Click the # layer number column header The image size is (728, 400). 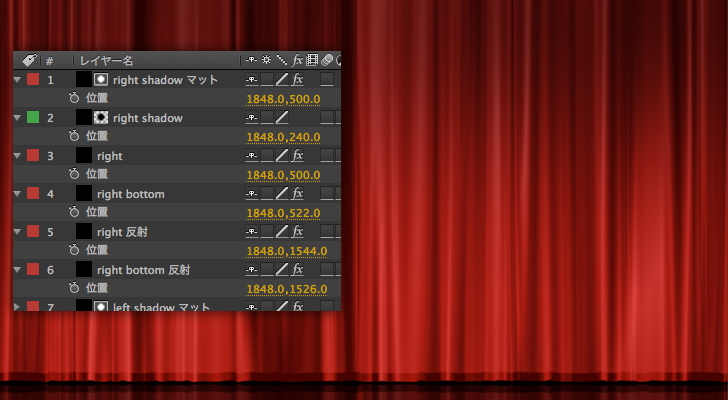[x=49, y=61]
